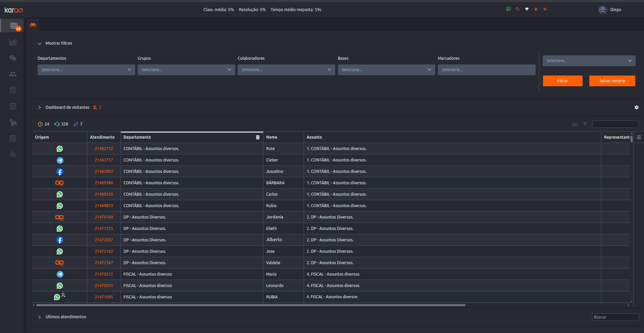Open the chat bubbles sidebar icon
This screenshot has height=333, width=644.
tap(13, 58)
